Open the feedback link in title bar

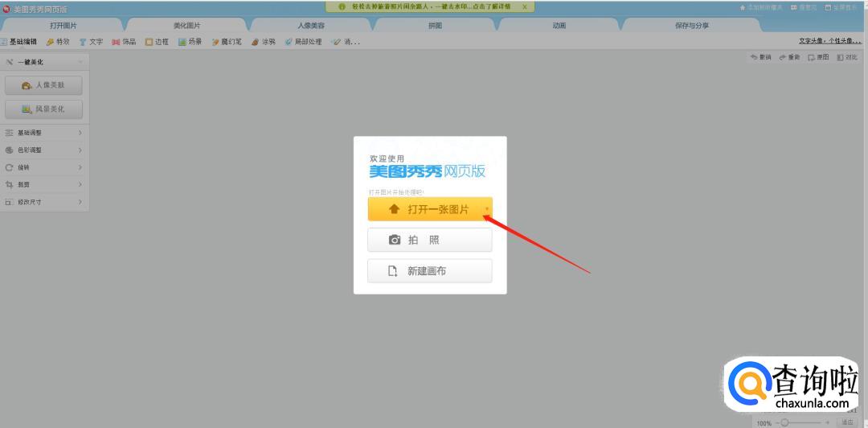click(804, 8)
